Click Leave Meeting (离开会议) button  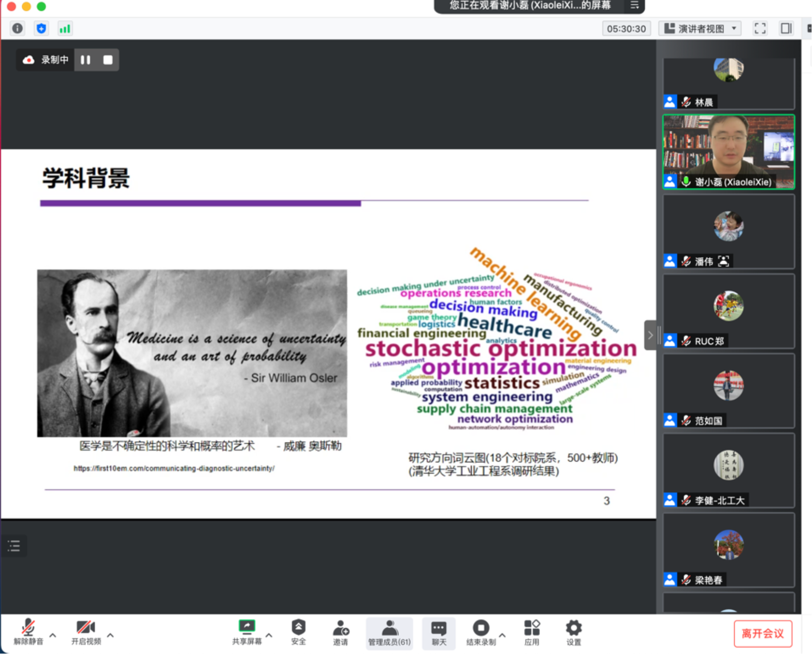[x=763, y=633]
